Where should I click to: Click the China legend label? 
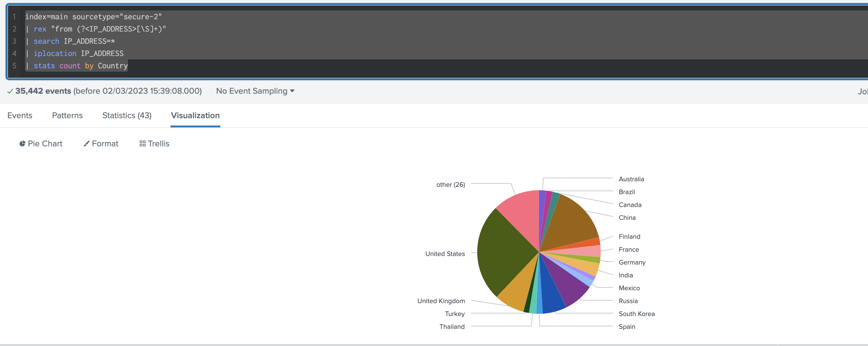627,217
